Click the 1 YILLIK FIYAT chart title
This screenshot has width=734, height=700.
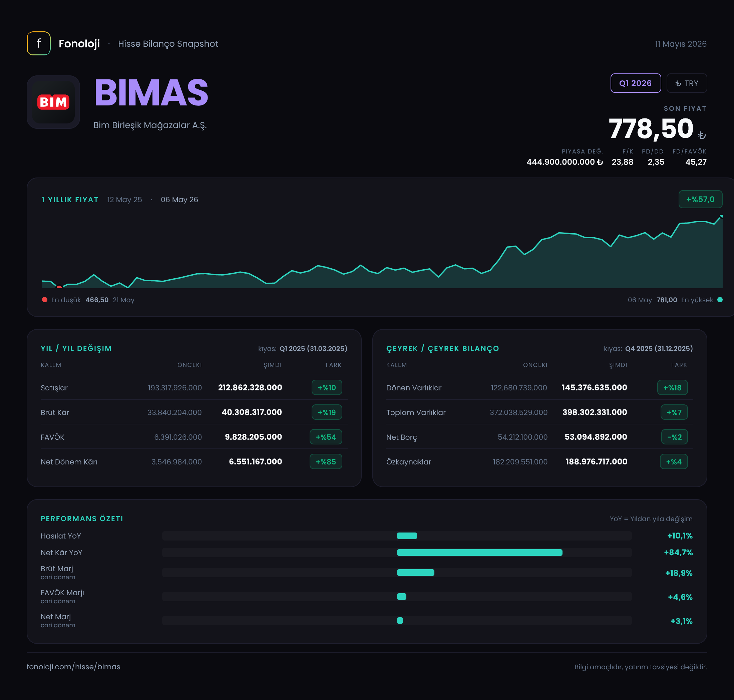(70, 200)
